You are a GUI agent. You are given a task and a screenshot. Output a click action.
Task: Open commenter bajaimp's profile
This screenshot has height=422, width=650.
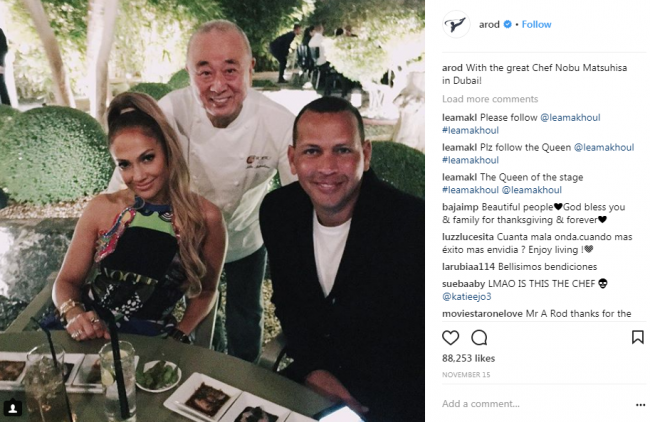[x=460, y=207]
